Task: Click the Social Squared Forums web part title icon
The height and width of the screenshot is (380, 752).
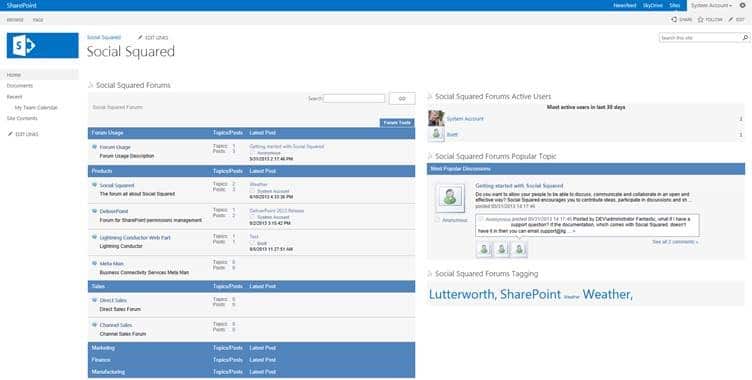Action: [x=91, y=85]
